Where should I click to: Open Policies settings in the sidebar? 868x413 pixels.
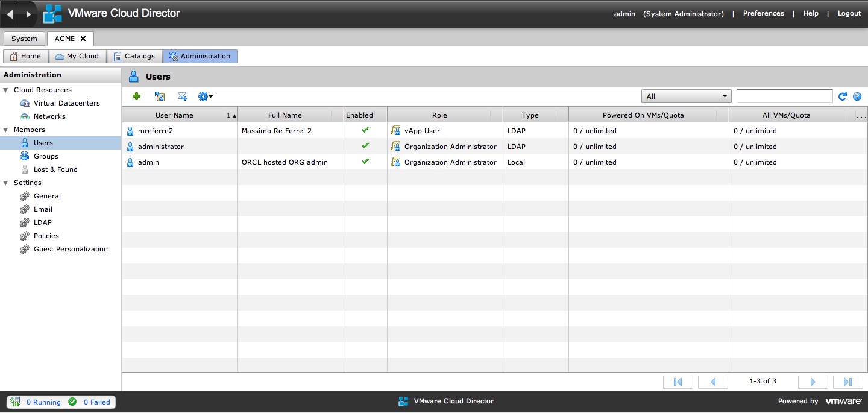[46, 236]
